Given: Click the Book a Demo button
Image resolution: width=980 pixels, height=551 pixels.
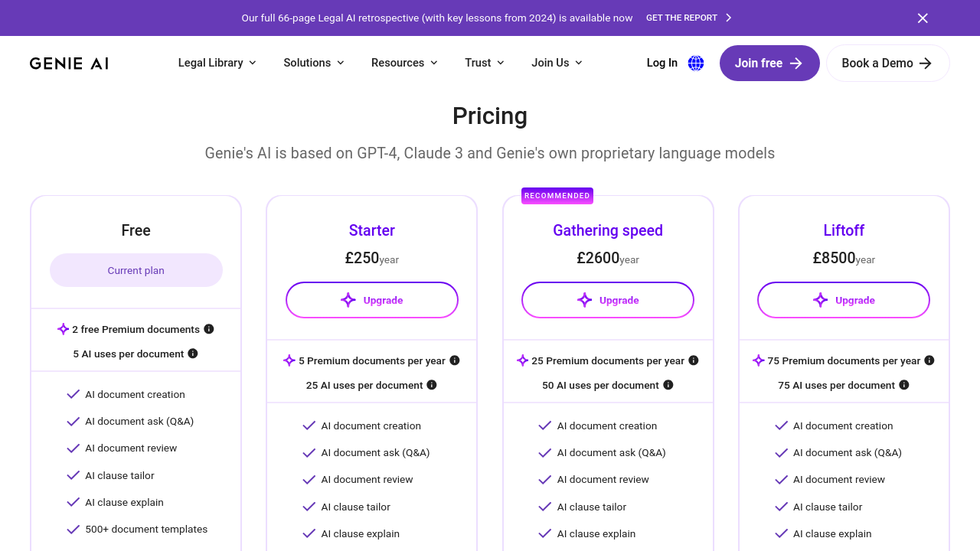Looking at the screenshot, I should pos(887,64).
